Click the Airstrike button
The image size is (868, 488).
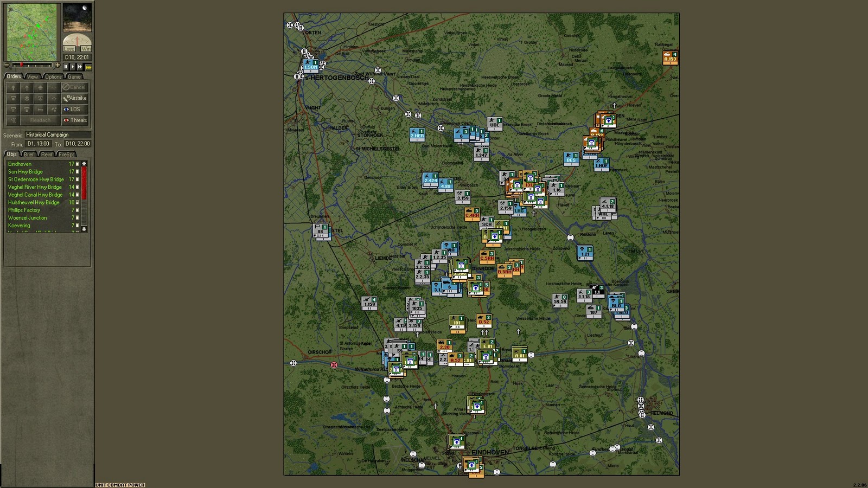point(75,98)
